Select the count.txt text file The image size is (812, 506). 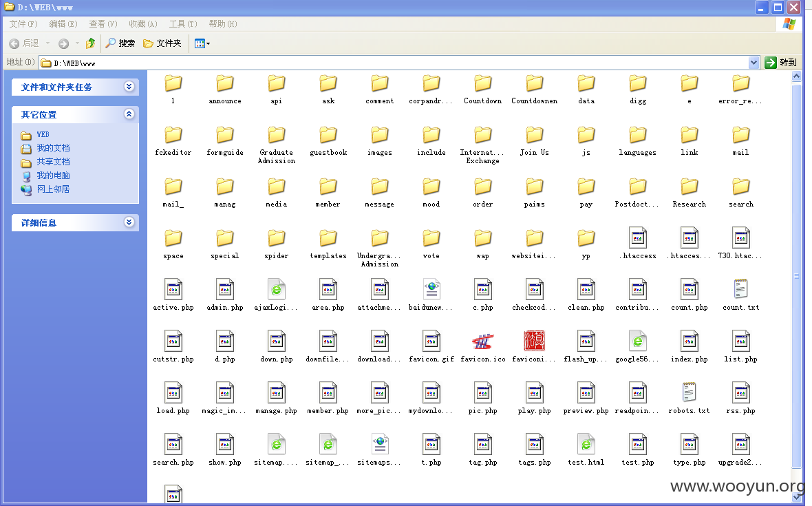pos(741,295)
